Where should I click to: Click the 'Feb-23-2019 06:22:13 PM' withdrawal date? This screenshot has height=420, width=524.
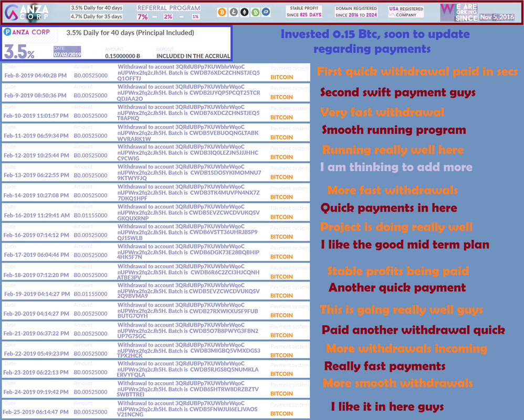pyautogui.click(x=36, y=372)
